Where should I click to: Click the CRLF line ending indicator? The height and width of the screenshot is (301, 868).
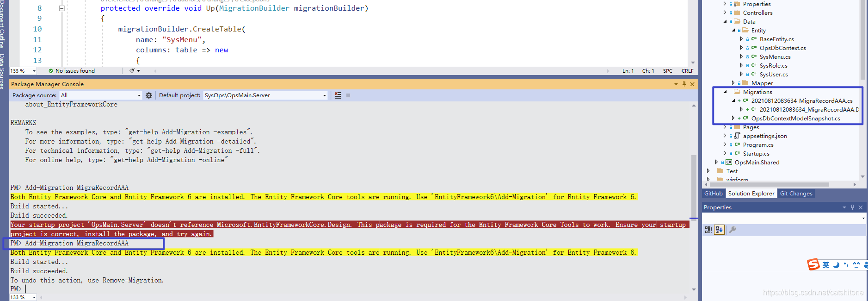(687, 71)
